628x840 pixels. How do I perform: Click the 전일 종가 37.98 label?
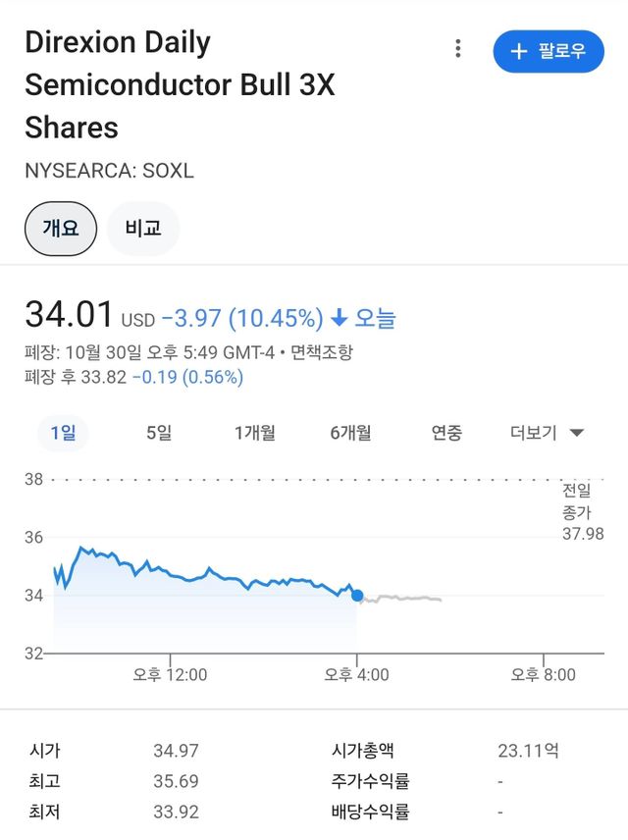[582, 511]
